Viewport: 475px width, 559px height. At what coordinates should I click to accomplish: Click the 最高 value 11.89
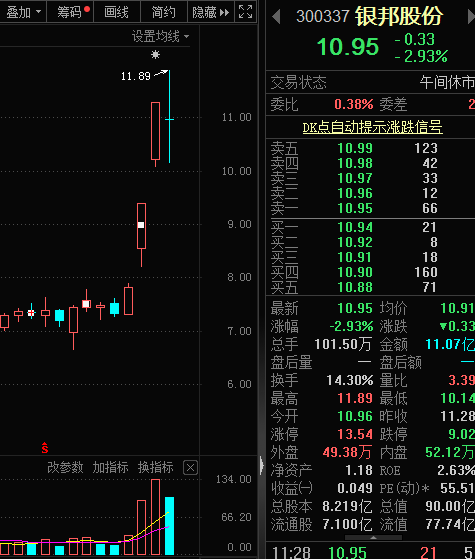click(355, 398)
